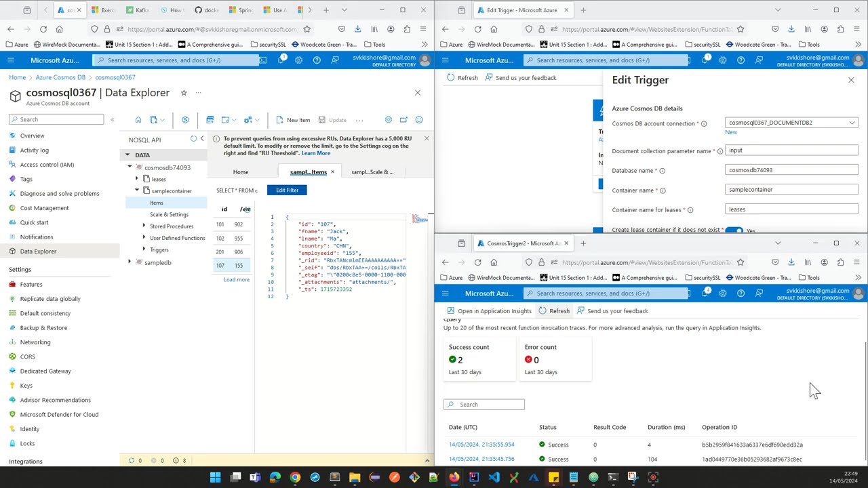Open Microsoft Teams from taskbar

click(x=255, y=477)
